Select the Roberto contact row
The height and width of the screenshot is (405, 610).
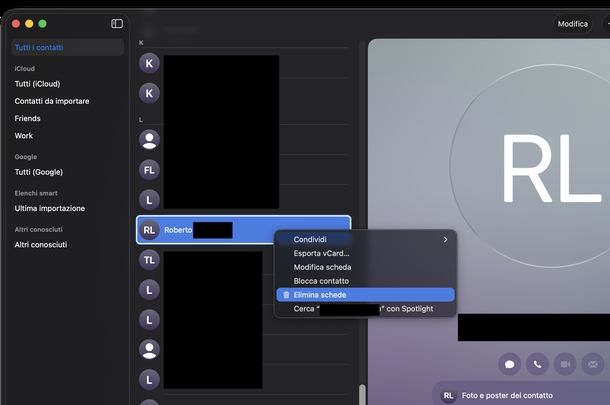[x=244, y=230]
